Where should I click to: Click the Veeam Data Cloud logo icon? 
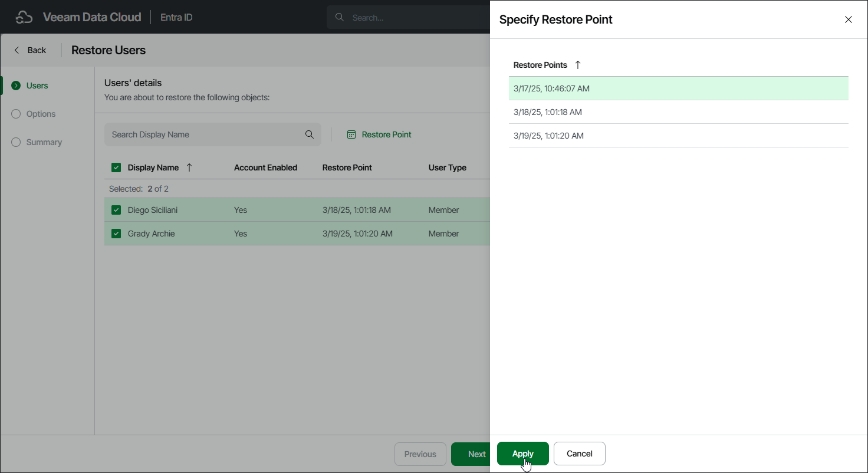tap(24, 17)
